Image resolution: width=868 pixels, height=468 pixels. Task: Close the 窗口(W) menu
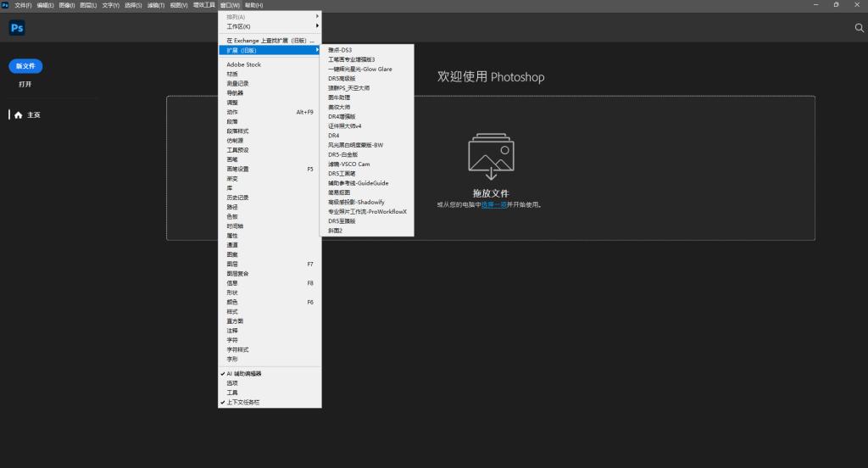pyautogui.click(x=230, y=5)
